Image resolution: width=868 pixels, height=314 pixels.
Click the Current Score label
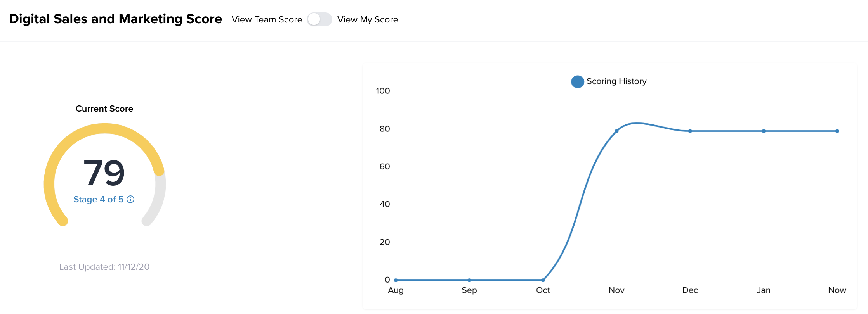[104, 109]
